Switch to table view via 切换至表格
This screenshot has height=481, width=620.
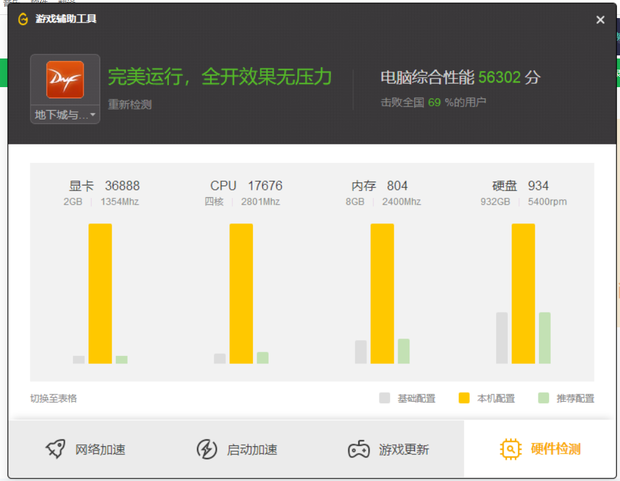[x=53, y=398]
